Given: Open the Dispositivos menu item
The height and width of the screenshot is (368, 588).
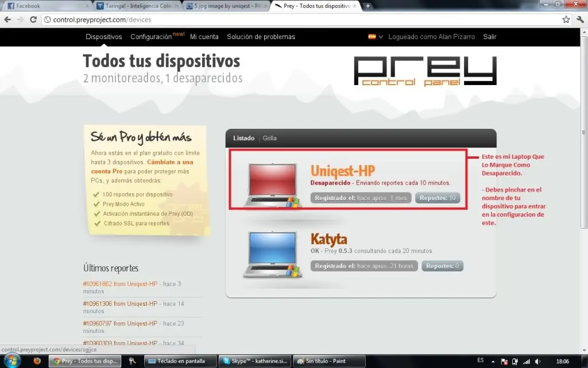Looking at the screenshot, I should click(x=104, y=37).
